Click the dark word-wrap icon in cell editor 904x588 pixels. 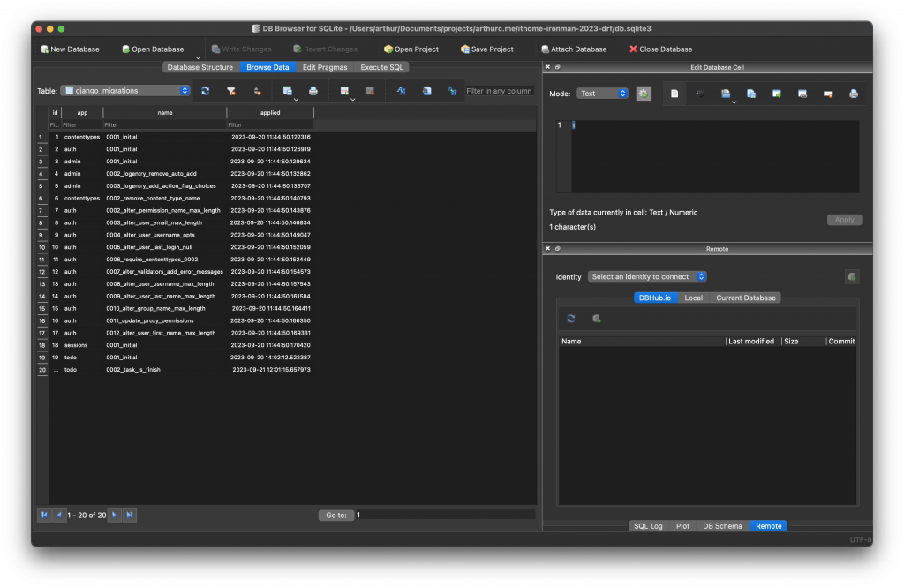tap(700, 94)
